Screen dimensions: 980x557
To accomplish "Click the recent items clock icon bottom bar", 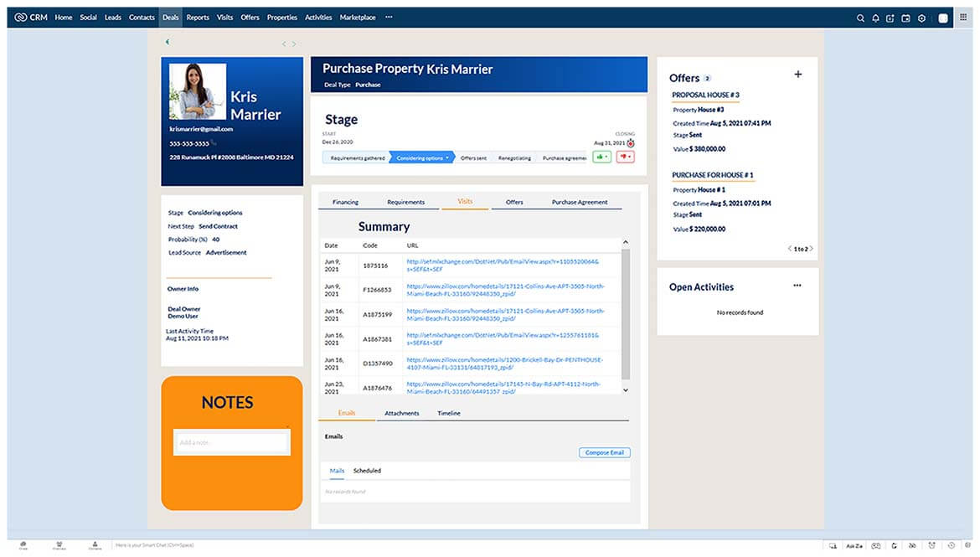I will click(952, 545).
